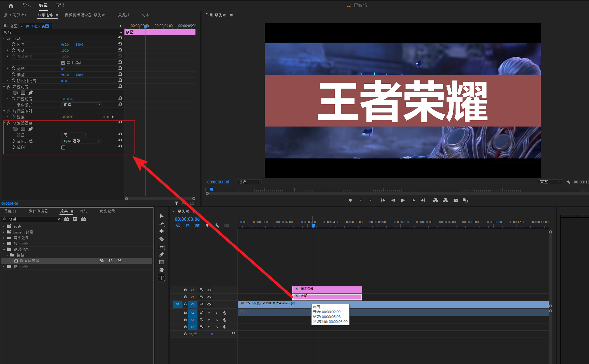The image size is (589, 364).
Task: Open the Alpha 遮罩 composite dropdown
Action: click(x=81, y=141)
